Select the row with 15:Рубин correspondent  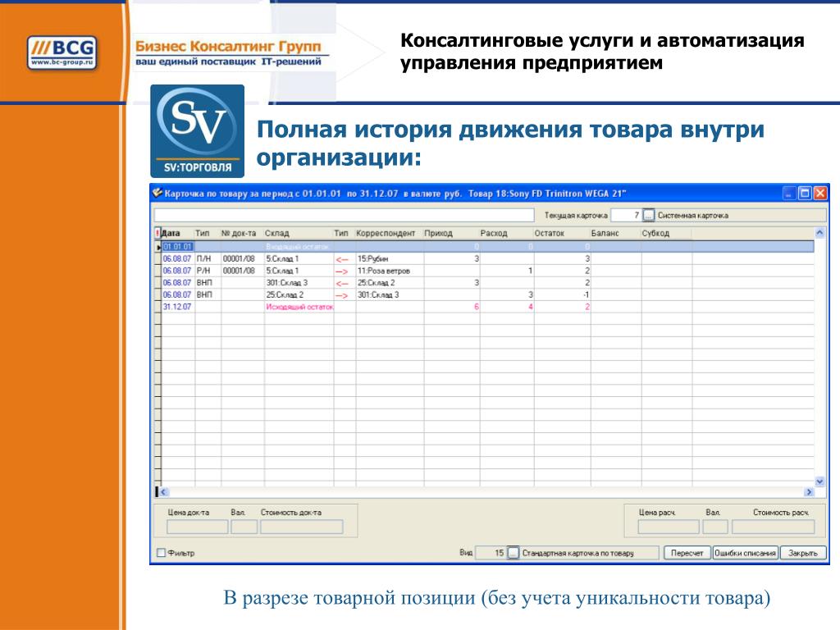click(x=487, y=258)
